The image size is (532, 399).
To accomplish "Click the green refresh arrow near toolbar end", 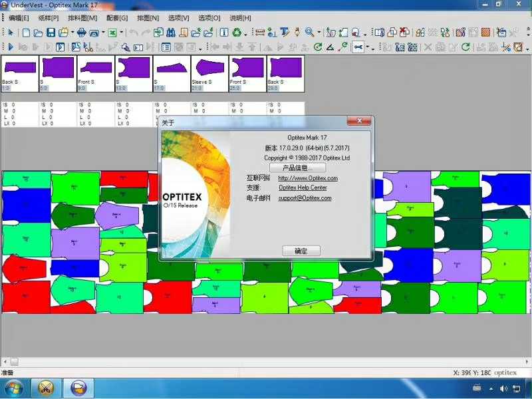I will 466,47.
